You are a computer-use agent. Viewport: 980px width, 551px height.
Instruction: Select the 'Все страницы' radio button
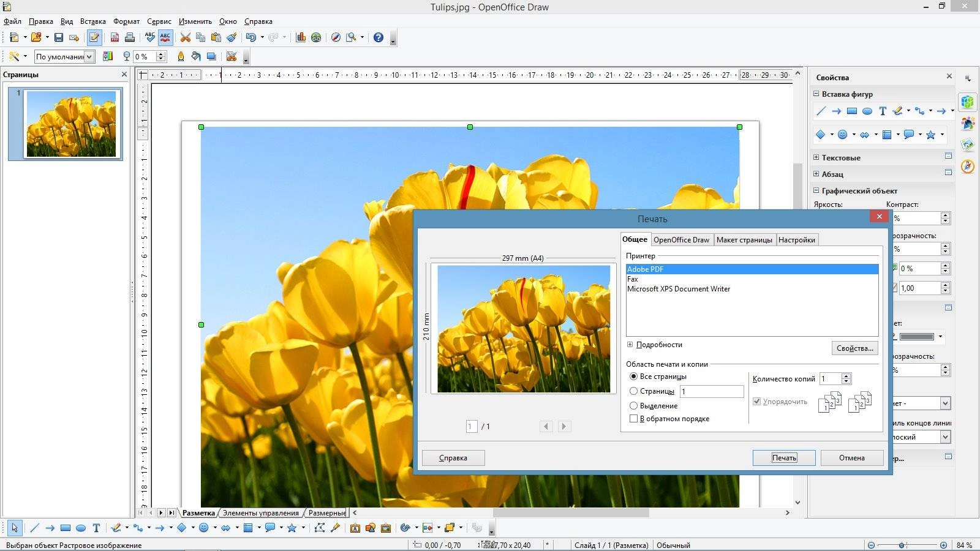pyautogui.click(x=634, y=377)
